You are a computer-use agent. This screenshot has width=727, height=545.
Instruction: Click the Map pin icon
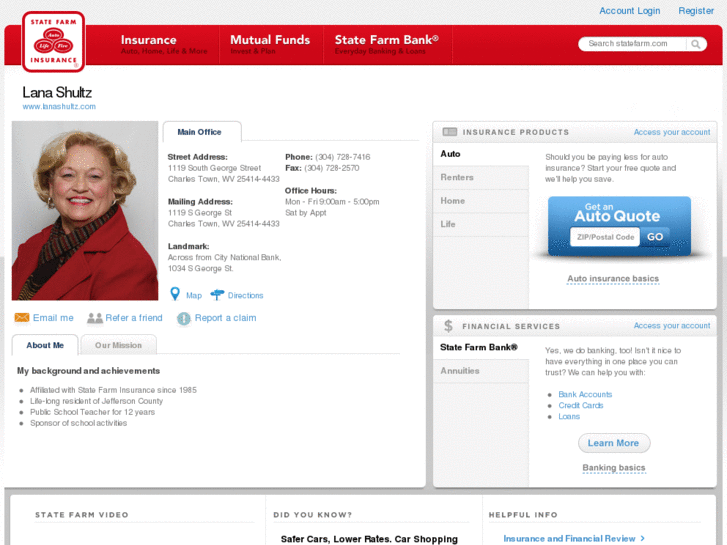[175, 294]
